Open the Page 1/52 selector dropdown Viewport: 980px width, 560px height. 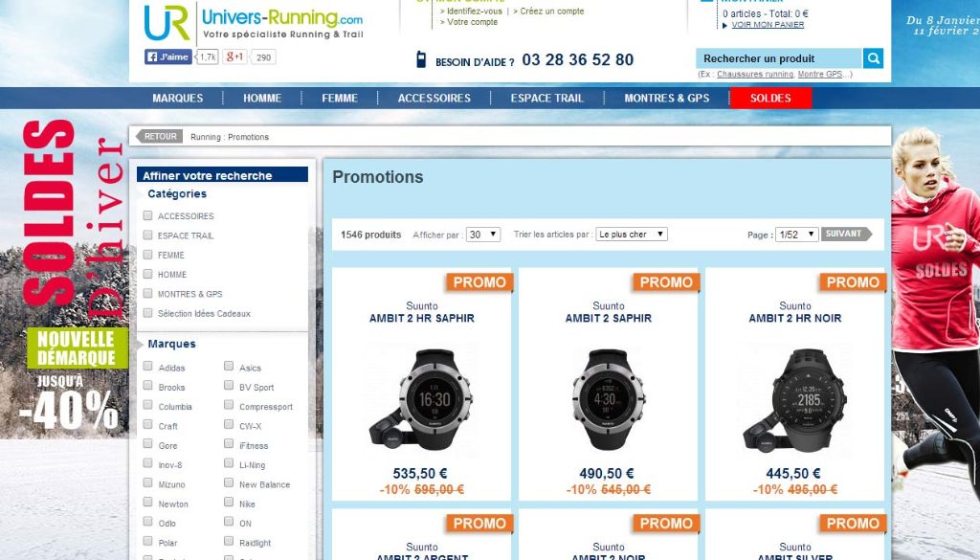coord(797,235)
